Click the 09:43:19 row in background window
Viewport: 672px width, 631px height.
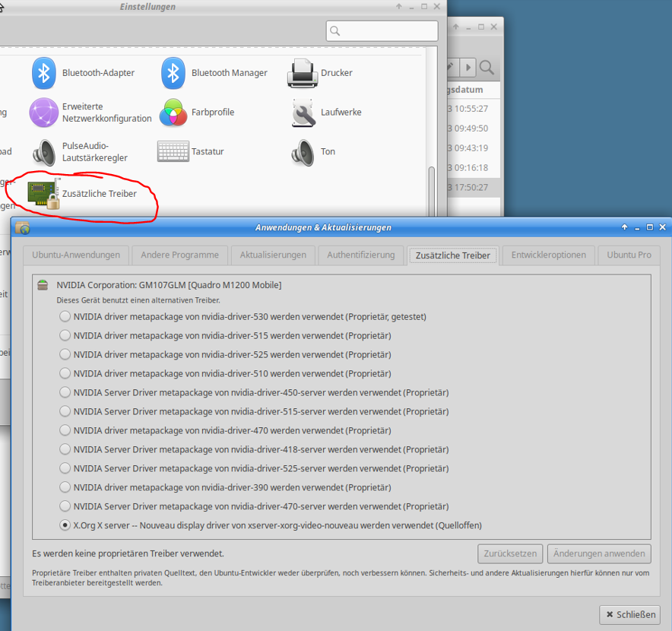click(x=473, y=148)
